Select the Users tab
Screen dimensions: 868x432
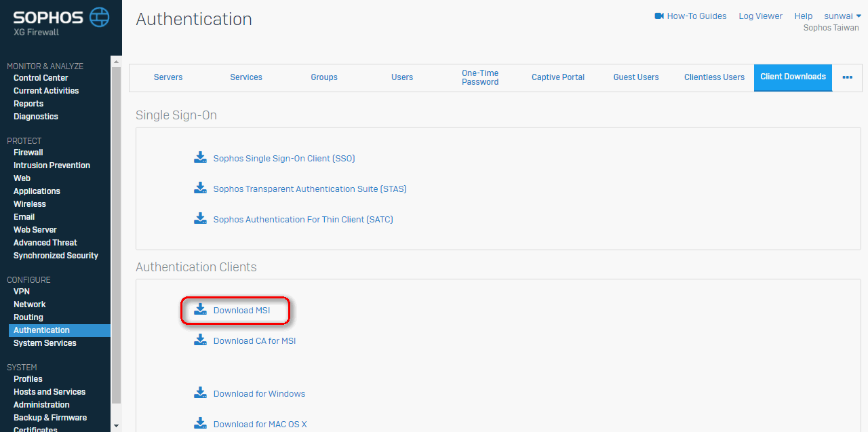[402, 77]
